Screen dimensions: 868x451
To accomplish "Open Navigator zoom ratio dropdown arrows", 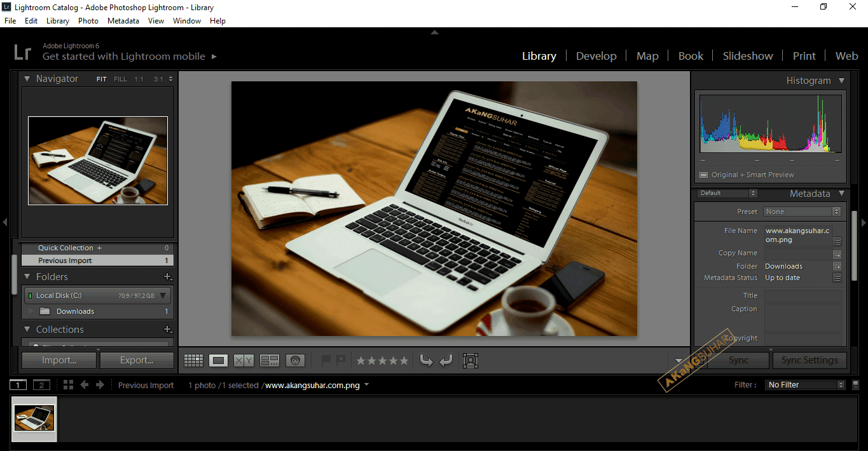I will pyautogui.click(x=170, y=79).
